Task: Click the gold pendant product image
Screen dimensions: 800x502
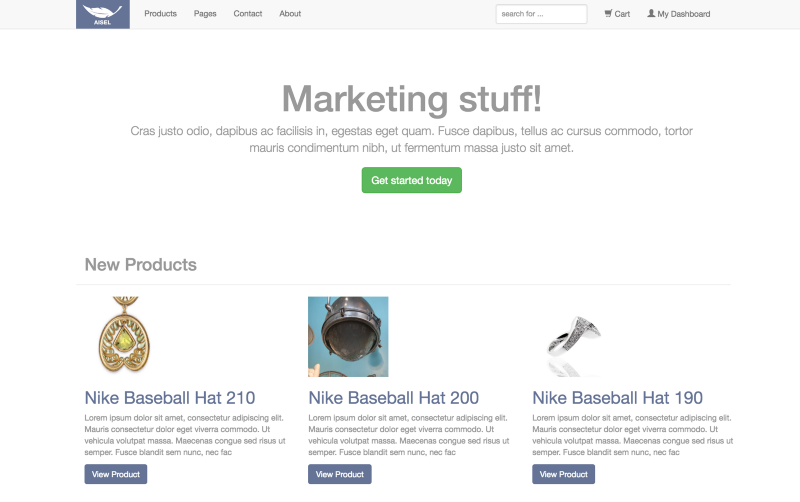Action: point(124,336)
